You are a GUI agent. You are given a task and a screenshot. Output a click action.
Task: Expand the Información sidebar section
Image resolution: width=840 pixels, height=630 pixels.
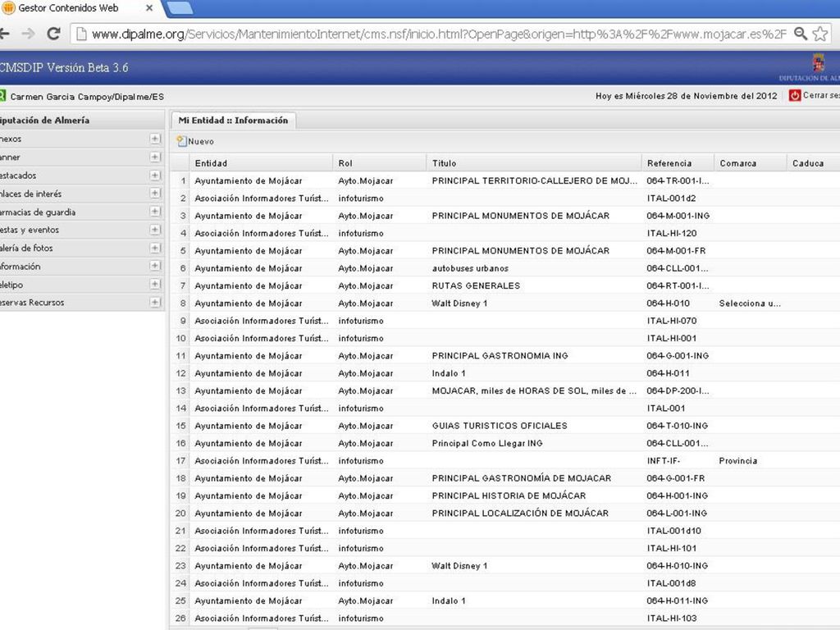coord(155,267)
